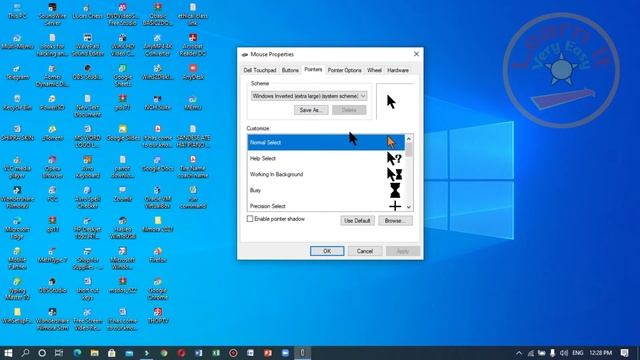
Task: Select the Google Chrome desktop icon
Action: coord(158,289)
